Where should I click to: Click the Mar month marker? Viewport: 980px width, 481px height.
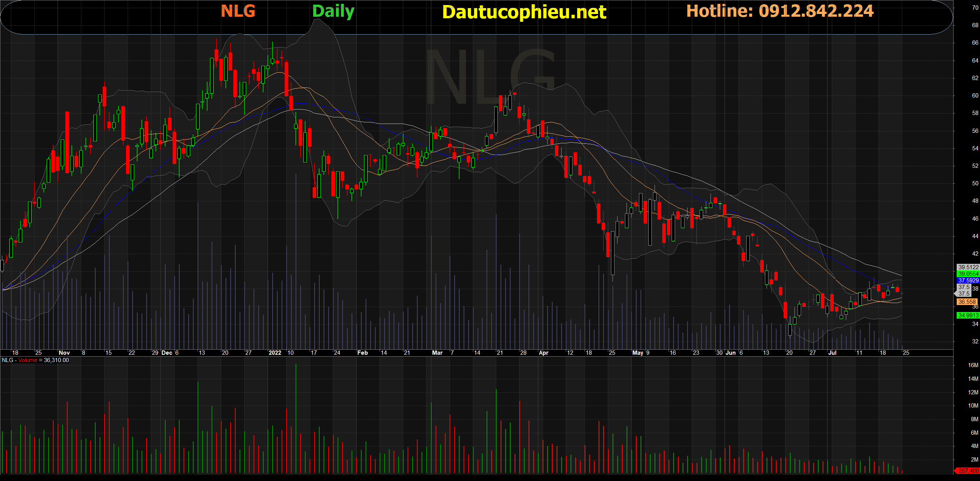click(437, 353)
